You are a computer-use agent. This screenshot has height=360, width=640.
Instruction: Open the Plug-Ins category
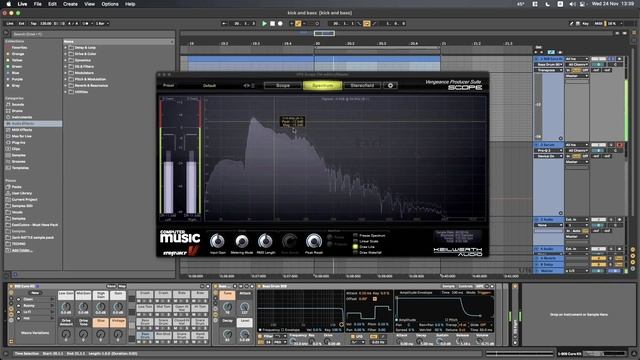[x=18, y=142]
